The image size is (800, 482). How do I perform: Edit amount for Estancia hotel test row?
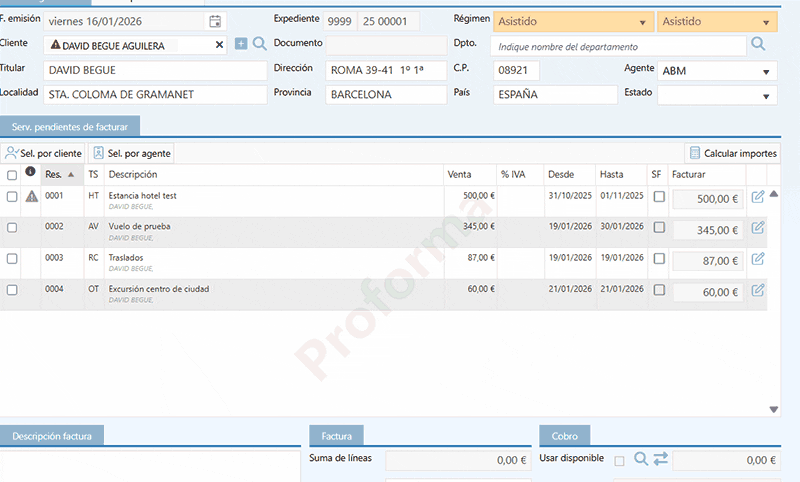(x=758, y=197)
